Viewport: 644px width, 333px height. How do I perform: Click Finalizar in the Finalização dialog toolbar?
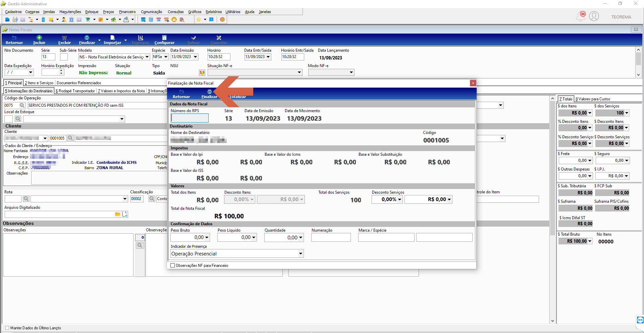tap(209, 94)
